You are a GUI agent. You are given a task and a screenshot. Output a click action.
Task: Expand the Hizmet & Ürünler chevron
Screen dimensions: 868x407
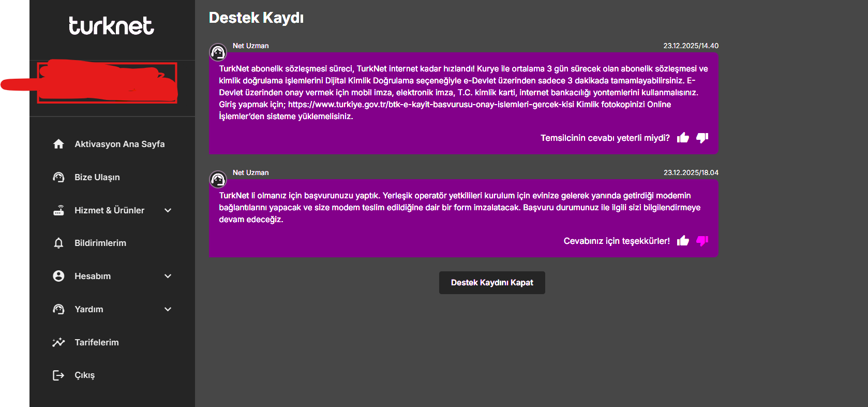point(168,210)
